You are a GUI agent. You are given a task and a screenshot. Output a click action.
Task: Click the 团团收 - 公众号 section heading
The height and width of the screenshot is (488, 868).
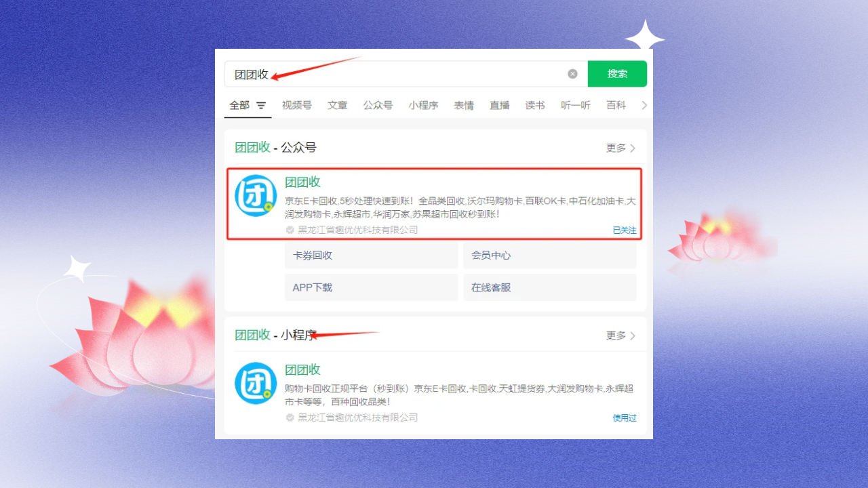pyautogui.click(x=275, y=148)
